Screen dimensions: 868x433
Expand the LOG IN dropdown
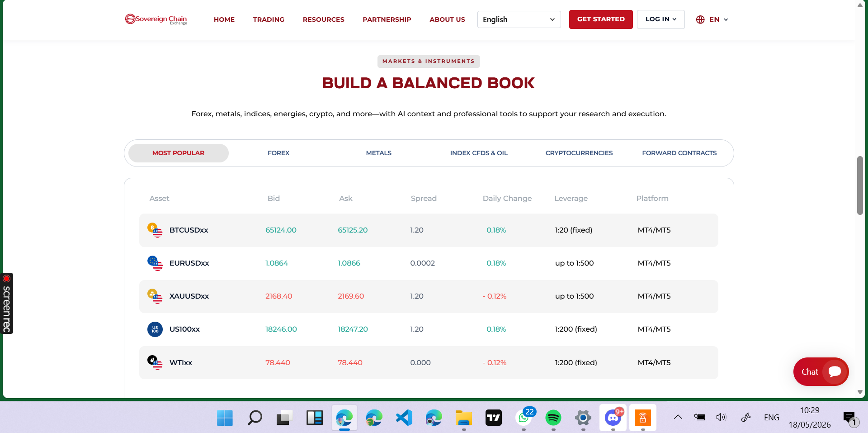660,19
